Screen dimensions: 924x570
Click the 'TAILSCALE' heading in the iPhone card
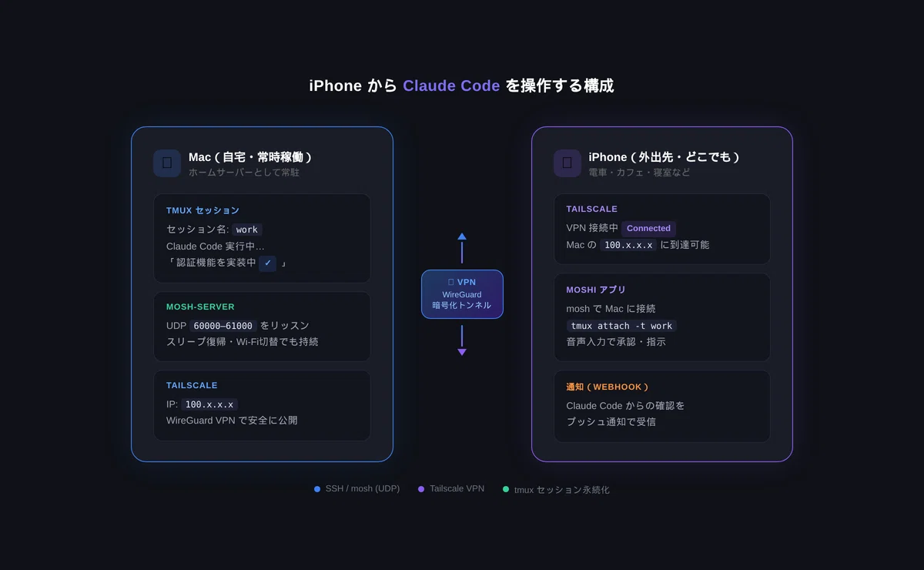pos(591,209)
